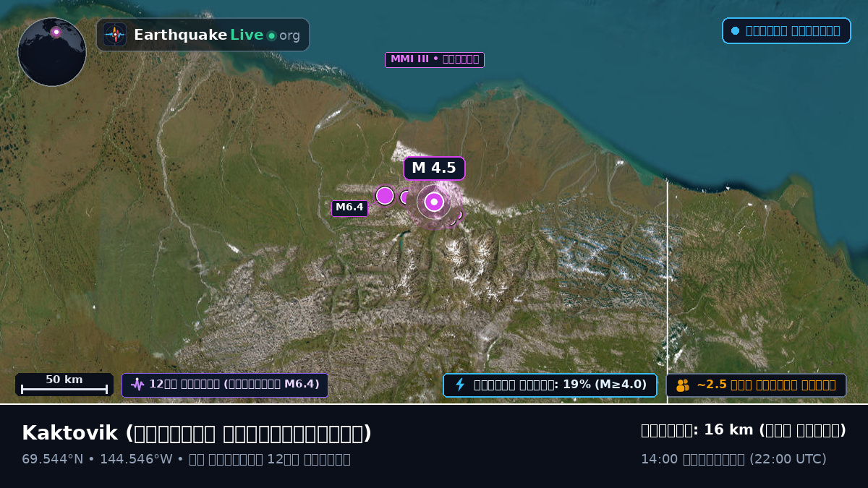
Task: Click the orange people population icon
Action: (x=683, y=385)
